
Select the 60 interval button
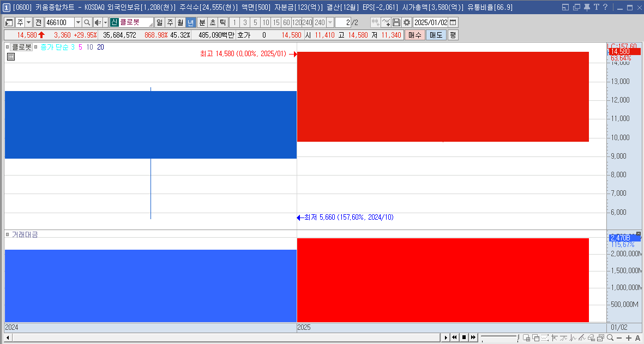point(286,22)
